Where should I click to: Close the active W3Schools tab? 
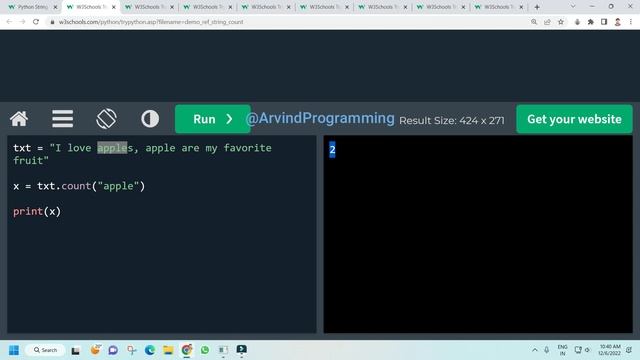point(114,7)
